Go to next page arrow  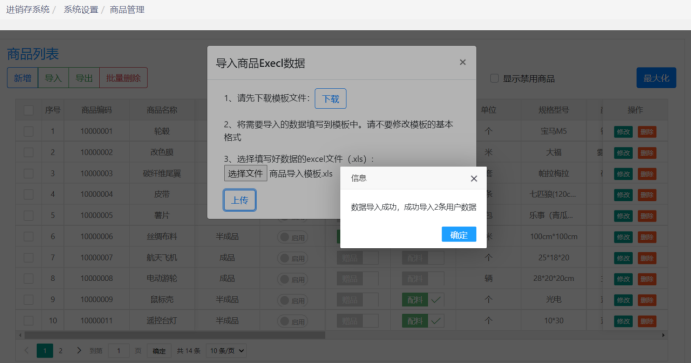tap(79, 351)
